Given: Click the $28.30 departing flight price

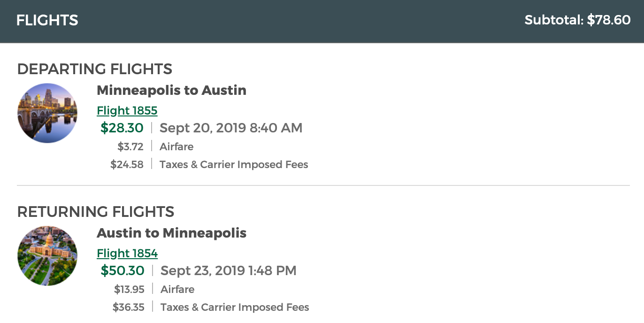Looking at the screenshot, I should pyautogui.click(x=122, y=128).
